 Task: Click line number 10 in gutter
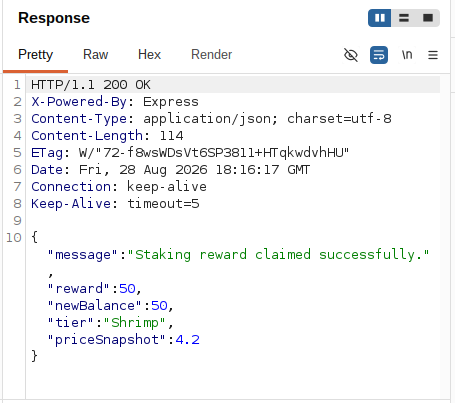pos(14,238)
